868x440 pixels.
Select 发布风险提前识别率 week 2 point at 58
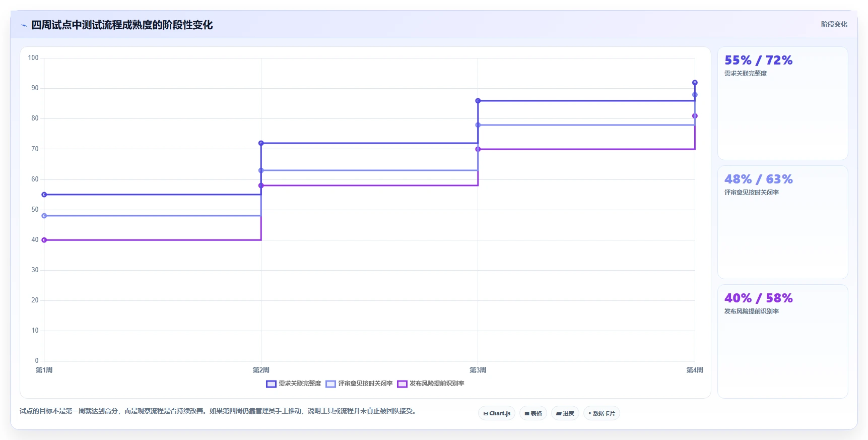click(x=261, y=185)
